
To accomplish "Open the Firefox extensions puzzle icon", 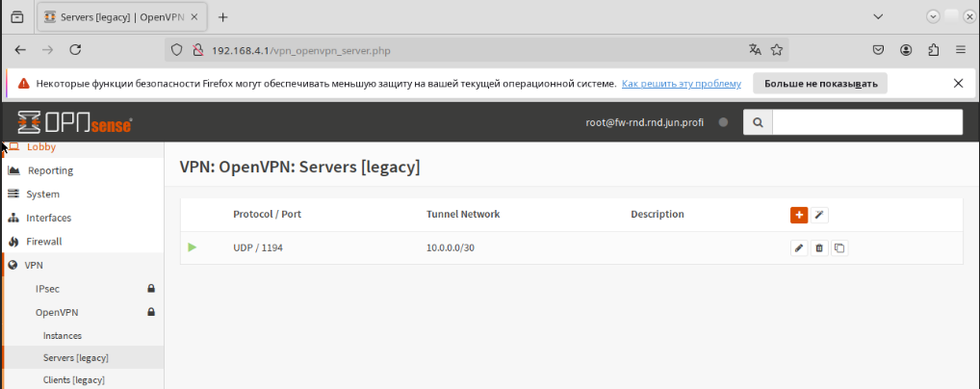I will click(x=933, y=50).
